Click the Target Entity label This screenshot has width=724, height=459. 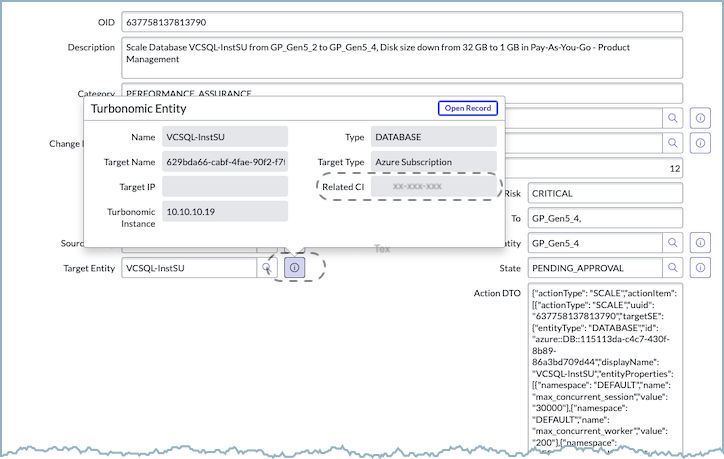pos(89,268)
